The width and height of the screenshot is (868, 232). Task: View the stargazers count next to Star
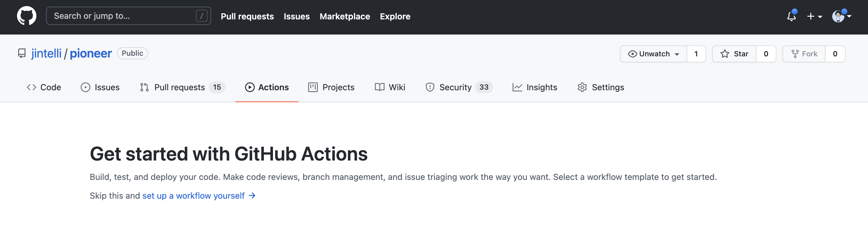coord(766,54)
